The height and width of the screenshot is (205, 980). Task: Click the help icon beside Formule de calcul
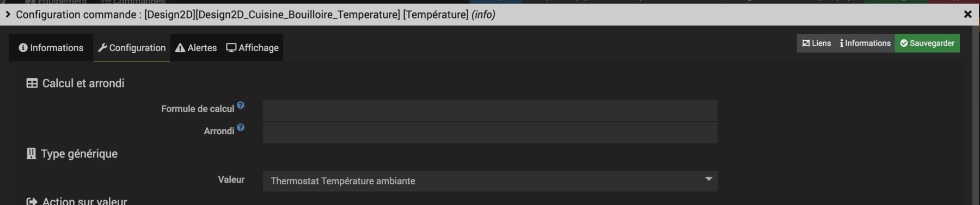(241, 105)
